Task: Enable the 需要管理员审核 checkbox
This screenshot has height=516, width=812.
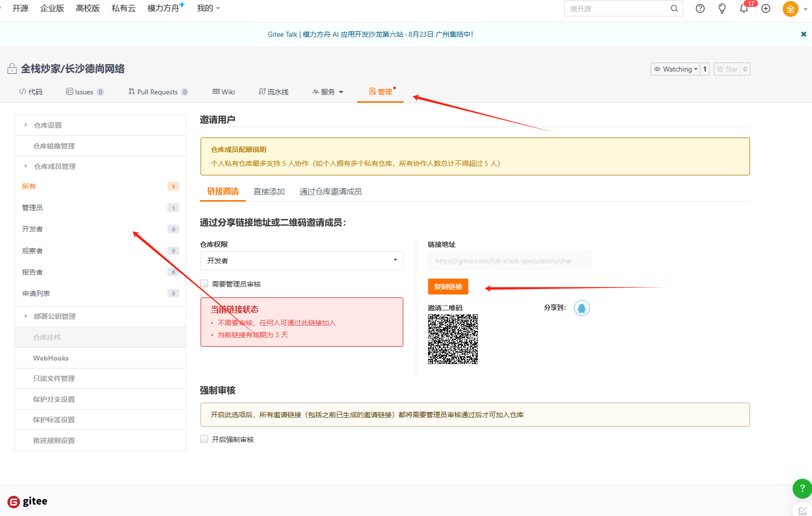Action: tap(204, 284)
